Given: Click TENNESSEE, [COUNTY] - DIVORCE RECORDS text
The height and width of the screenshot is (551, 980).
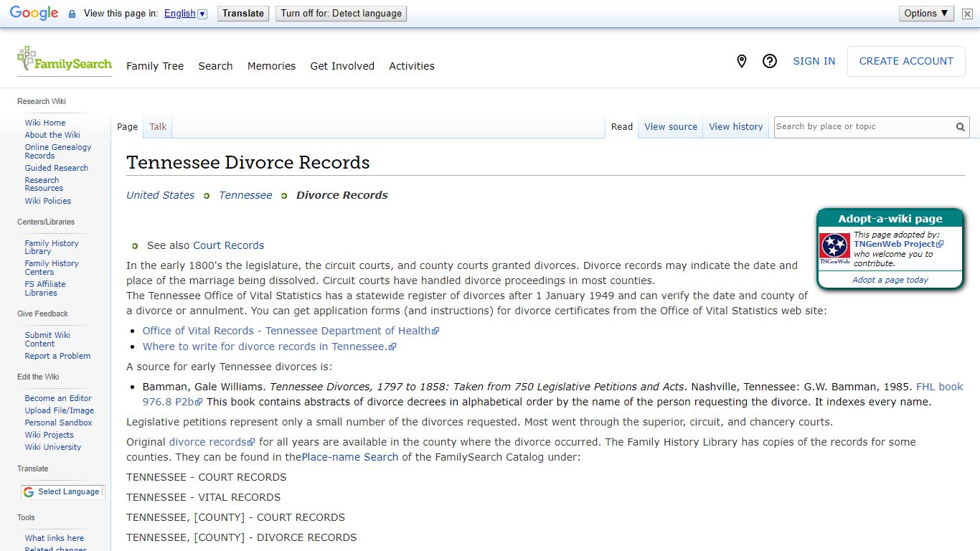Looking at the screenshot, I should point(242,537).
